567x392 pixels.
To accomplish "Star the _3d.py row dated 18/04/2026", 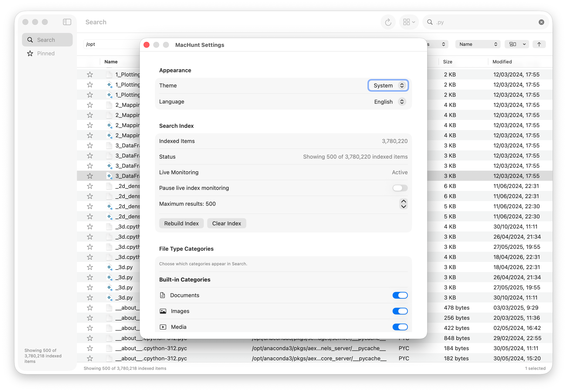I will 90,267.
